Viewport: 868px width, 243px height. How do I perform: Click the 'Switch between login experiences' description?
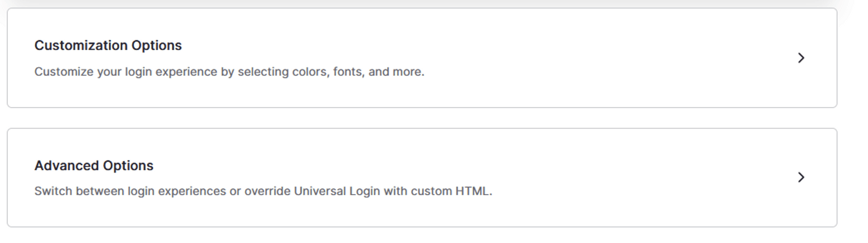[x=263, y=191]
